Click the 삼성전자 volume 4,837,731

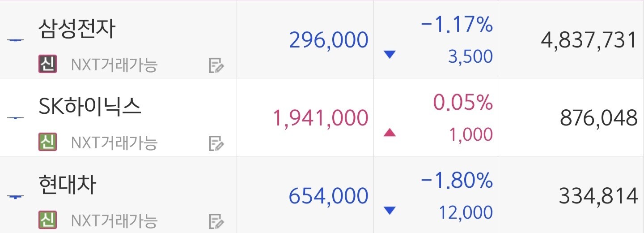pos(589,40)
